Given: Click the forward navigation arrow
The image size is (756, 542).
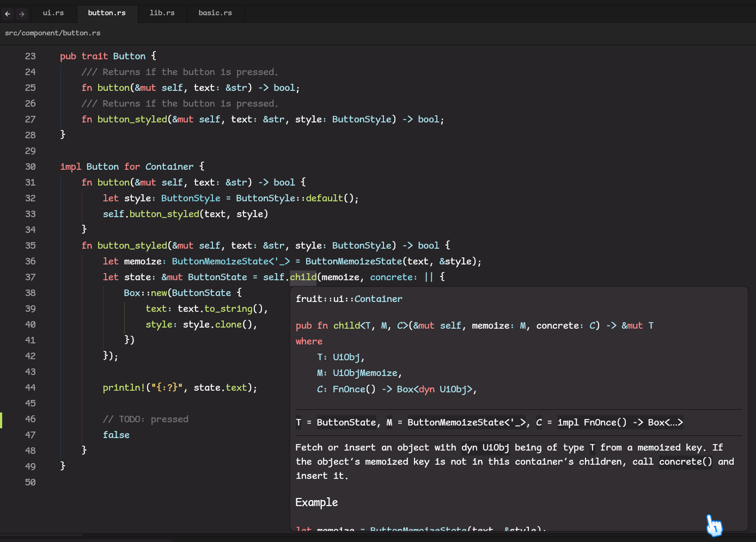Looking at the screenshot, I should 22,14.
